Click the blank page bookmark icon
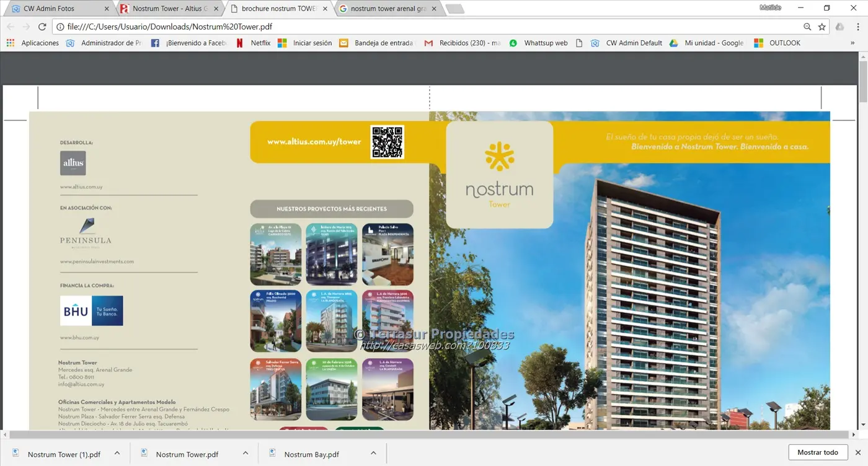This screenshot has width=868, height=466. click(579, 43)
